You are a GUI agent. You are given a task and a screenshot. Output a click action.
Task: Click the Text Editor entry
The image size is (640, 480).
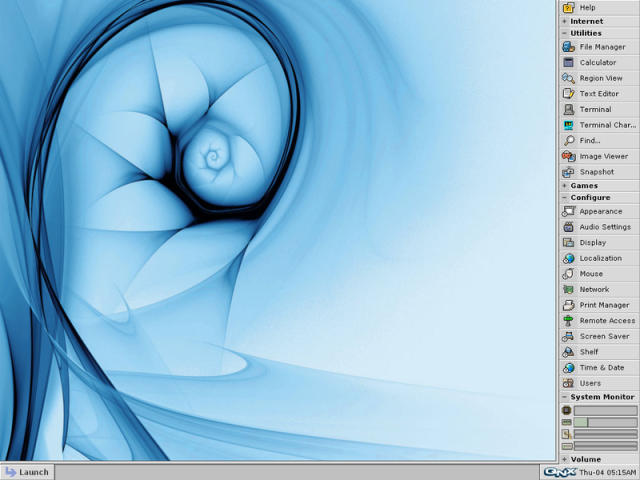599,93
